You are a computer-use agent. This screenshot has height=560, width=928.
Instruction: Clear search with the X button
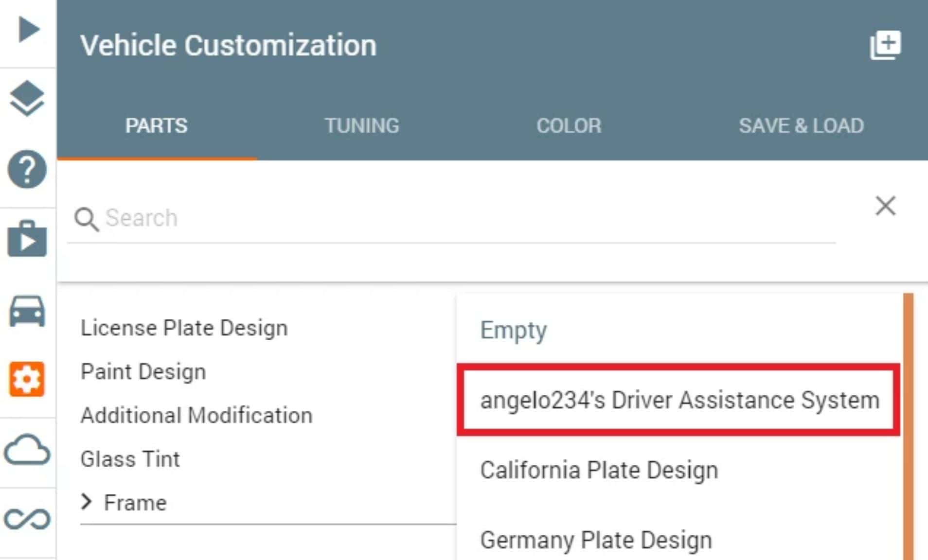pos(885,206)
